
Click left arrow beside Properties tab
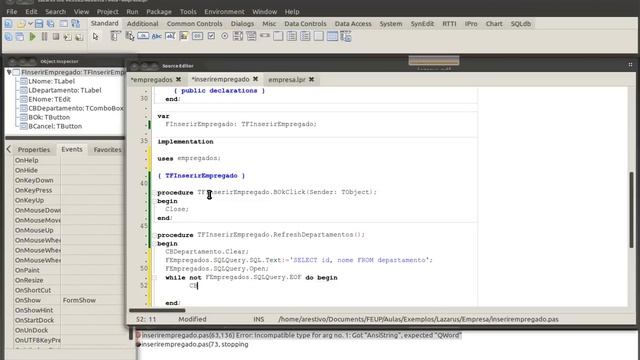point(9,150)
